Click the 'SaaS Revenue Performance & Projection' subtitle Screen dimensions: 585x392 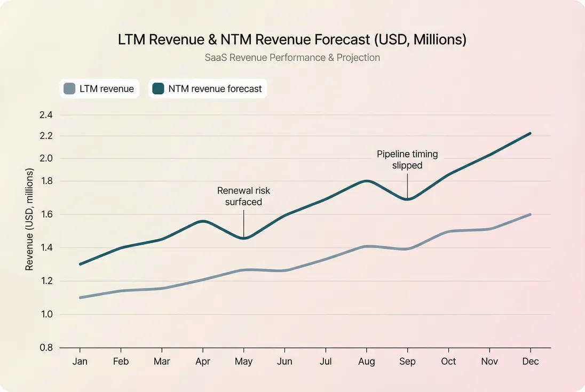pyautogui.click(x=292, y=57)
